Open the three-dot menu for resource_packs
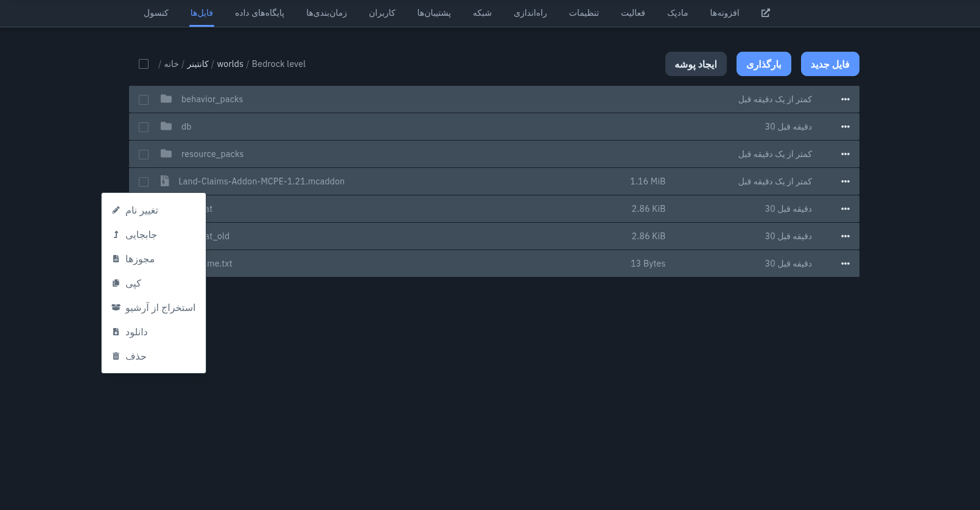 [x=845, y=154]
